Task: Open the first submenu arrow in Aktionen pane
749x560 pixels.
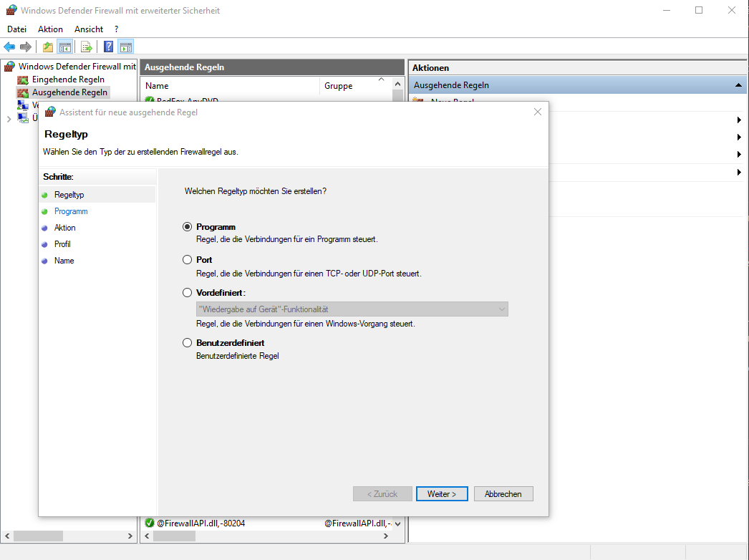Action: 739,120
